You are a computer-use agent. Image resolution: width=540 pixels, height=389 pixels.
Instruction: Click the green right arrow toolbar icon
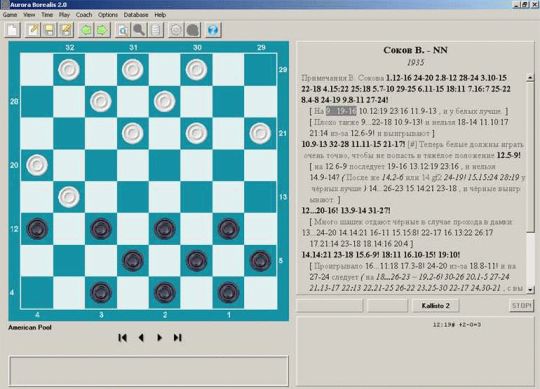(x=103, y=30)
